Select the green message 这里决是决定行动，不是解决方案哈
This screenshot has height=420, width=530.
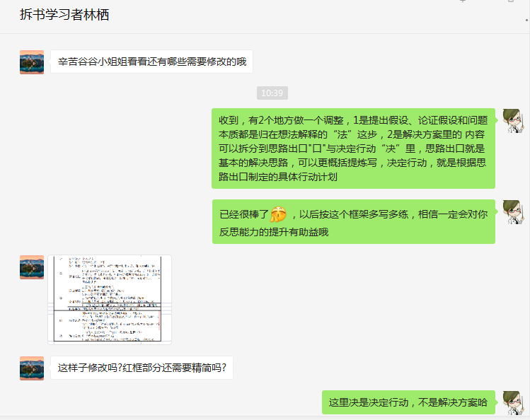[x=408, y=402]
